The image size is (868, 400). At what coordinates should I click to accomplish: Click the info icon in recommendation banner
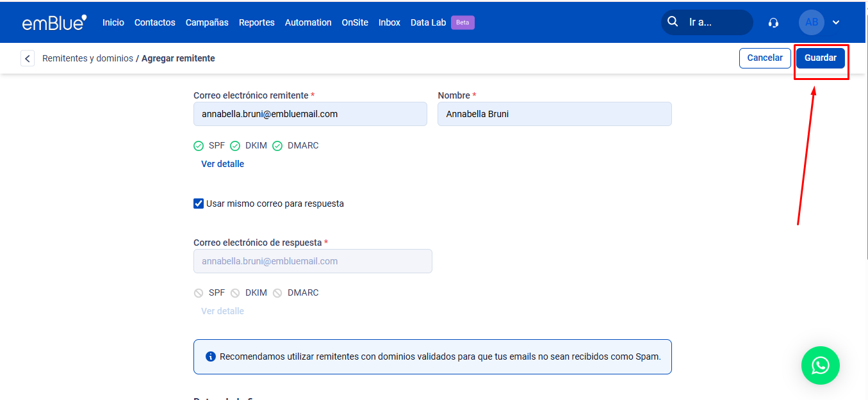coord(210,356)
